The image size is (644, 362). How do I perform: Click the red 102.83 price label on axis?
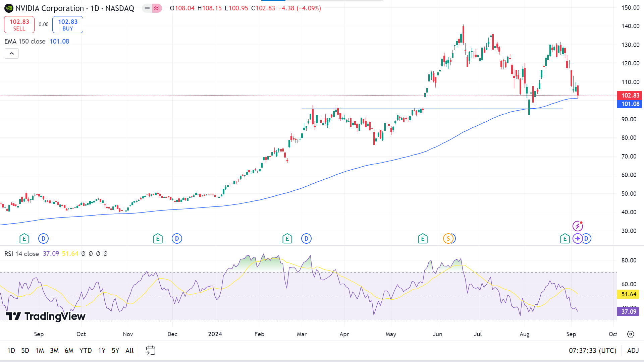pos(630,96)
